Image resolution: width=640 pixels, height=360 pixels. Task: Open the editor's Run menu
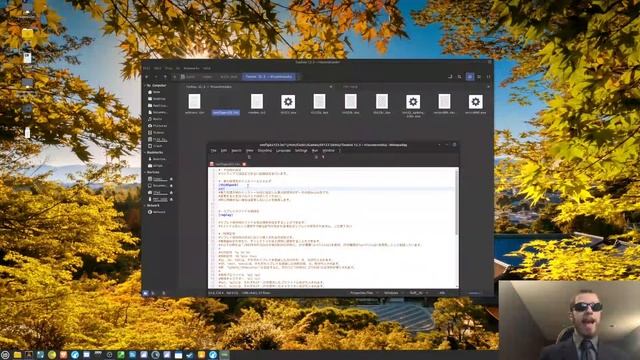315,151
